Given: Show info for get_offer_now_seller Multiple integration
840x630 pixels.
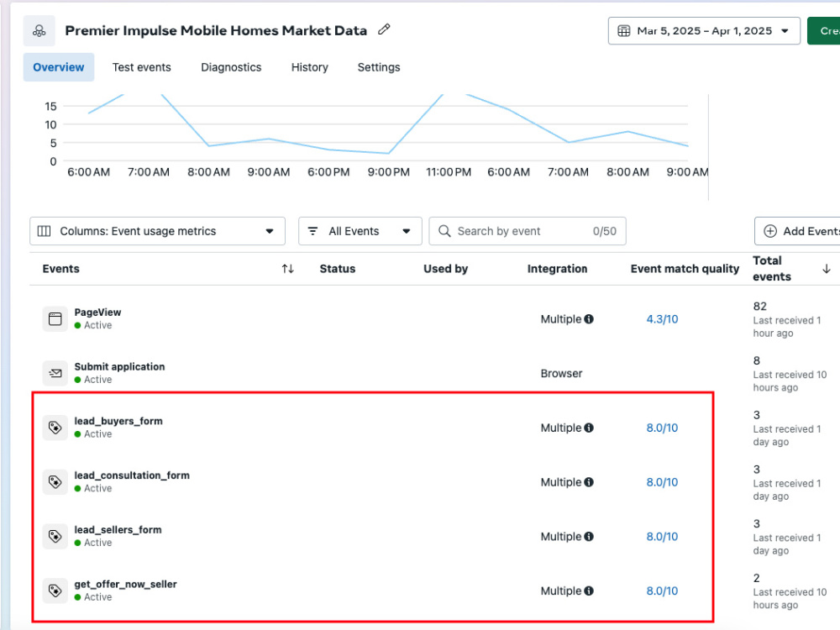Looking at the screenshot, I should click(x=589, y=591).
